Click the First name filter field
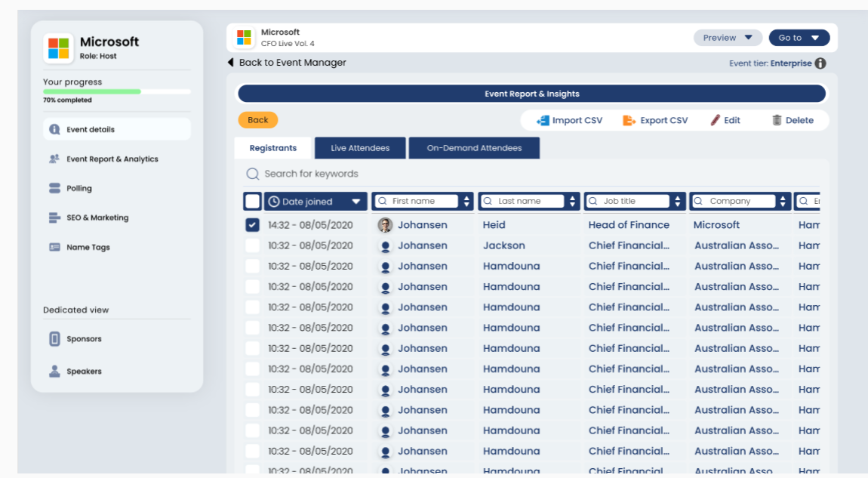The height and width of the screenshot is (478, 868). pos(417,201)
